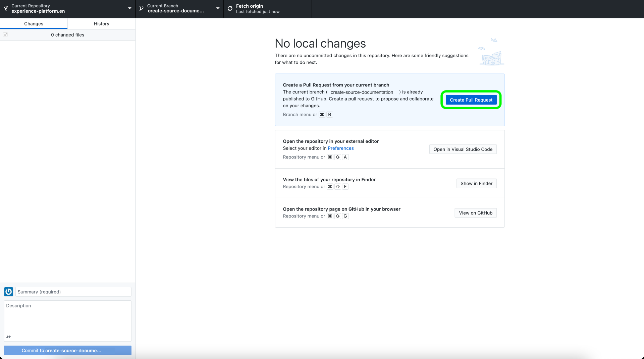Click the View on GitHub button
The width and height of the screenshot is (644, 359).
pyautogui.click(x=476, y=213)
